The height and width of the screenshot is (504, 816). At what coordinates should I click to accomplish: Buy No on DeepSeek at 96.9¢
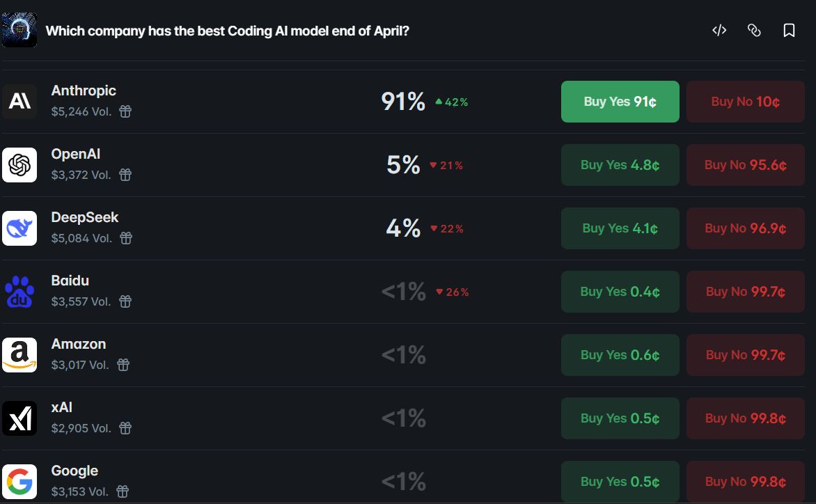coord(745,228)
